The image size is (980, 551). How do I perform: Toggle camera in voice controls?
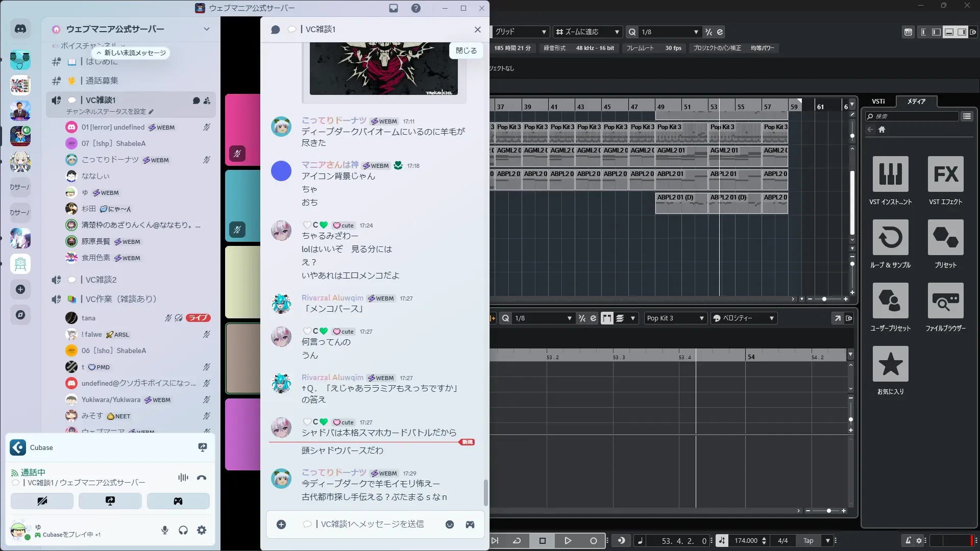tap(42, 501)
